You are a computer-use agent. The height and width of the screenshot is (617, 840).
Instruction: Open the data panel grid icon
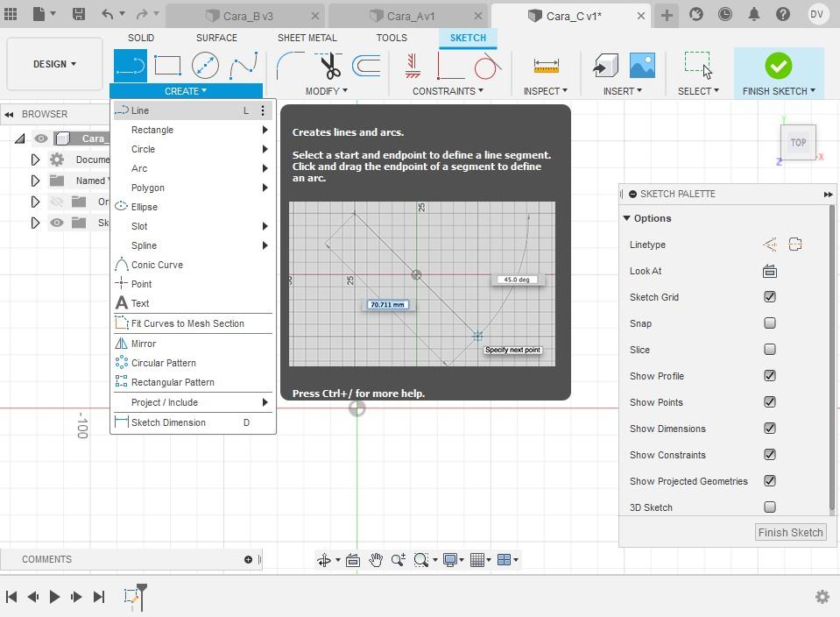pos(11,14)
